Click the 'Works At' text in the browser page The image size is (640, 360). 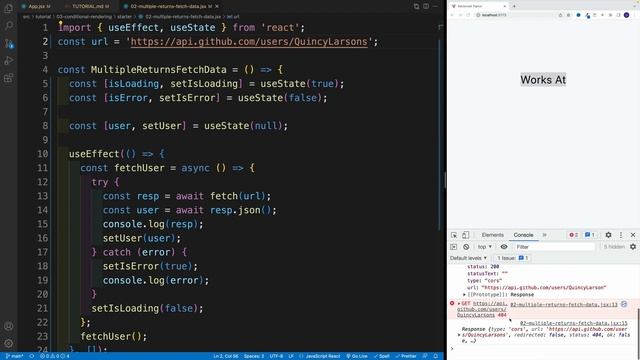543,80
